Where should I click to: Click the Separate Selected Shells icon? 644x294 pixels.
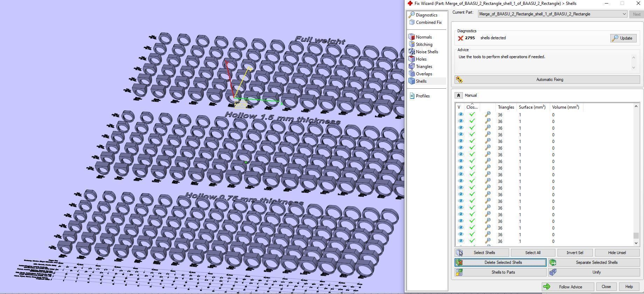pyautogui.click(x=553, y=262)
